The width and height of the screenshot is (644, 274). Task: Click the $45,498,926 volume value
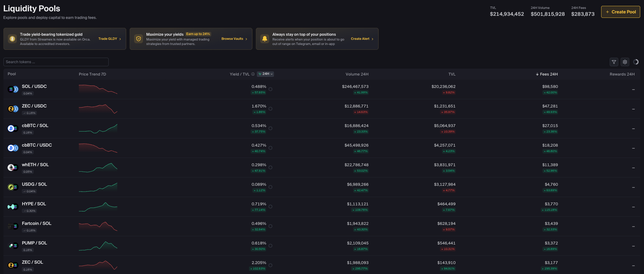(x=357, y=145)
